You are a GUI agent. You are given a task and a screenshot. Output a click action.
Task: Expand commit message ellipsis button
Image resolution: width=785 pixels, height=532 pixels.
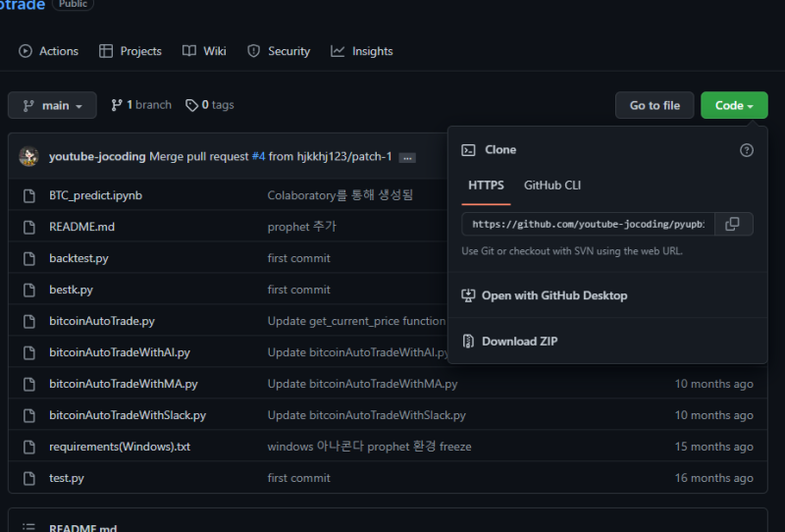pyautogui.click(x=407, y=158)
